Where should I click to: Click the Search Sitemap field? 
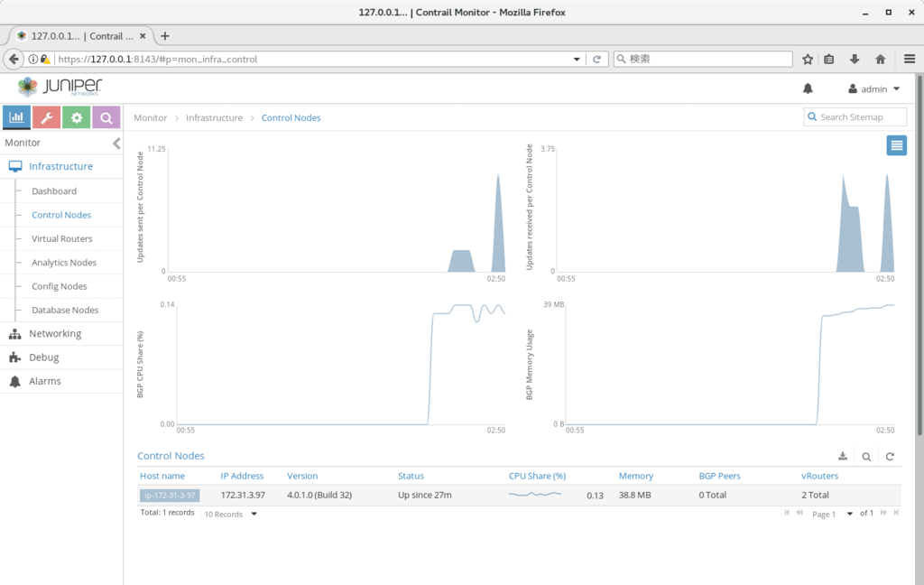click(x=855, y=116)
